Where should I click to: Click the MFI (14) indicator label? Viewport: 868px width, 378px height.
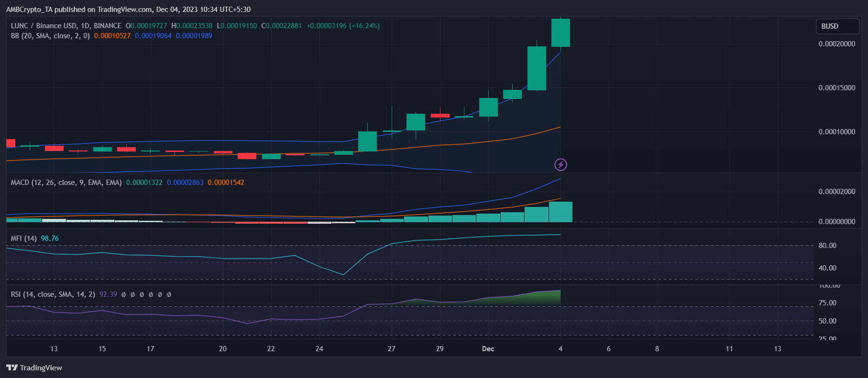(24, 238)
